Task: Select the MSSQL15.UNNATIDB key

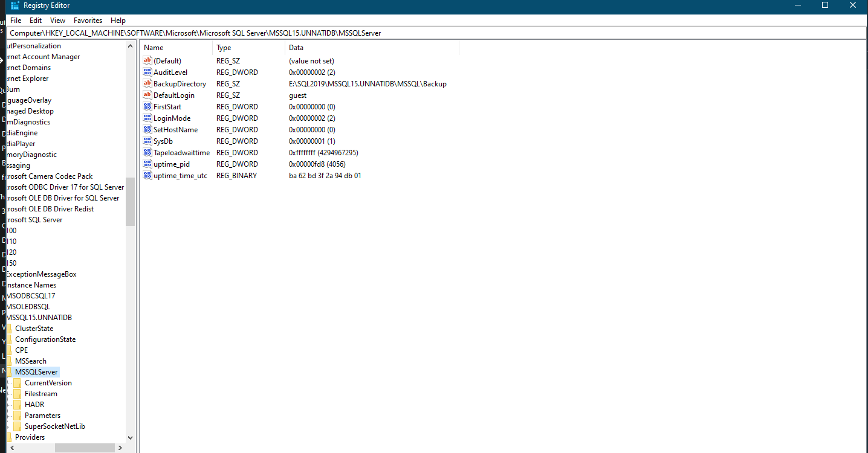Action: click(x=39, y=318)
